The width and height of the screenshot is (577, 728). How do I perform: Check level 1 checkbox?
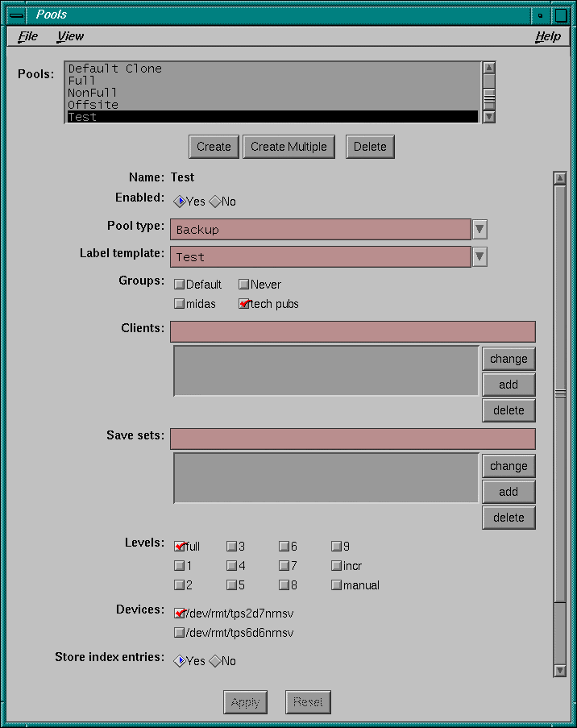tap(179, 565)
